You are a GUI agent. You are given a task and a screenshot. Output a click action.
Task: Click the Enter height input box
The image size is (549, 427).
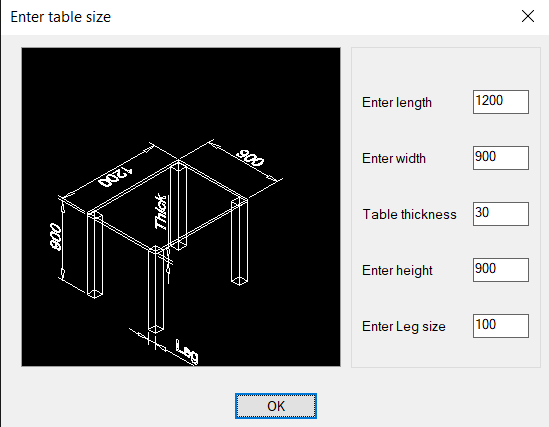click(501, 270)
